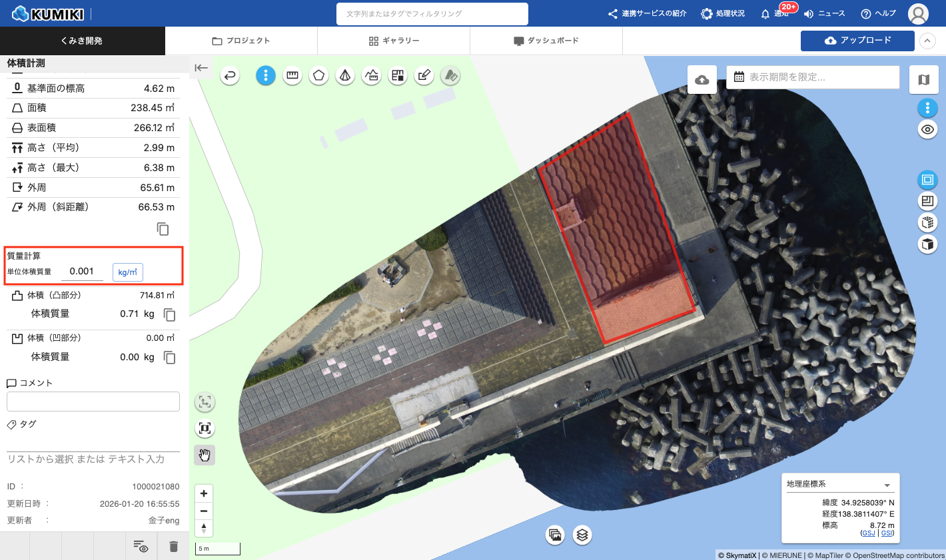The width and height of the screenshot is (946, 560).
Task: Select the ruler distance measurement tool
Action: [x=292, y=76]
